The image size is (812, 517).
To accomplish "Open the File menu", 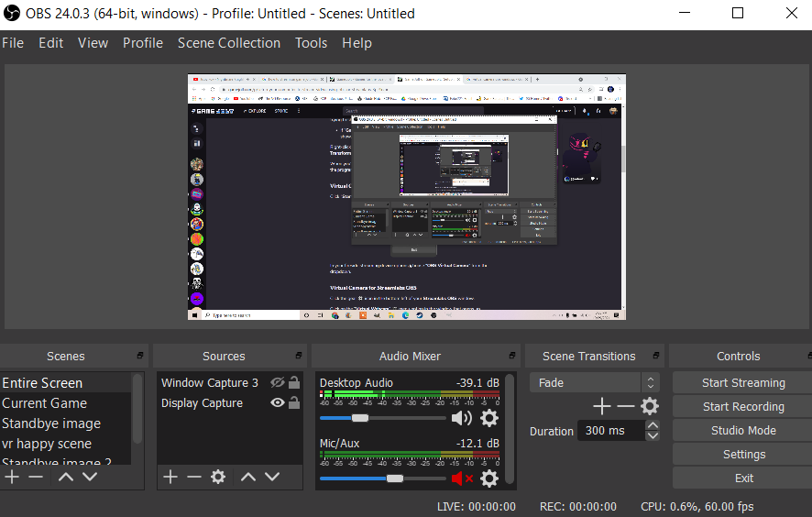I will coord(13,43).
